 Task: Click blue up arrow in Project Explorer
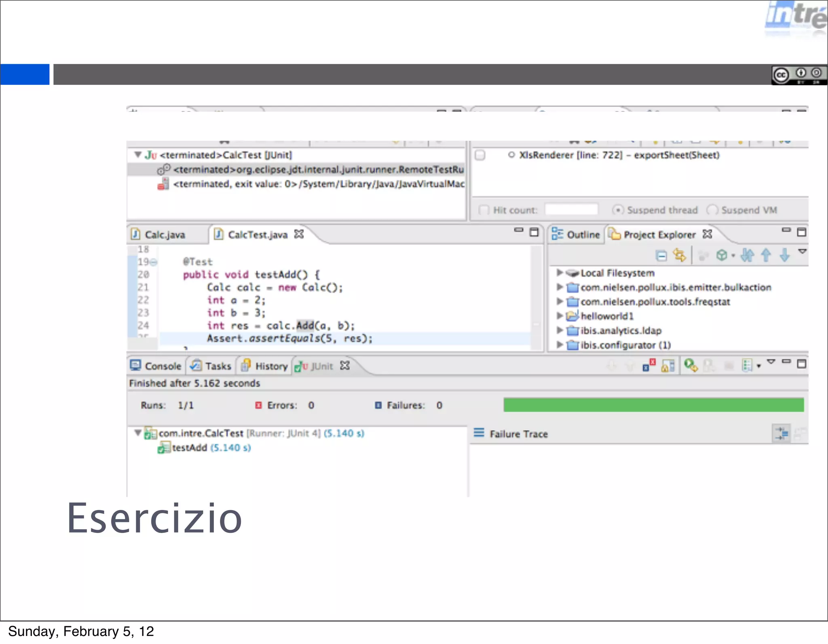pyautogui.click(x=766, y=255)
